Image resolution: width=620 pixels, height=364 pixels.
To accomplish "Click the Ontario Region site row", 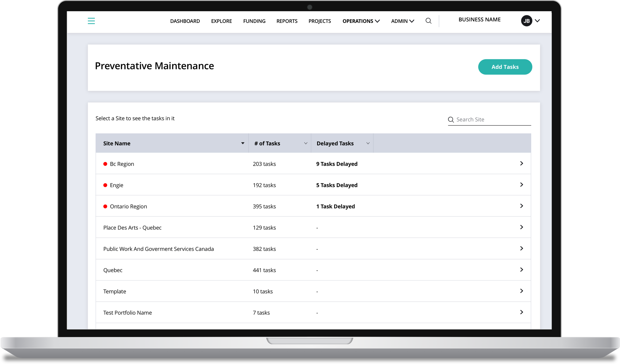I will click(x=313, y=206).
